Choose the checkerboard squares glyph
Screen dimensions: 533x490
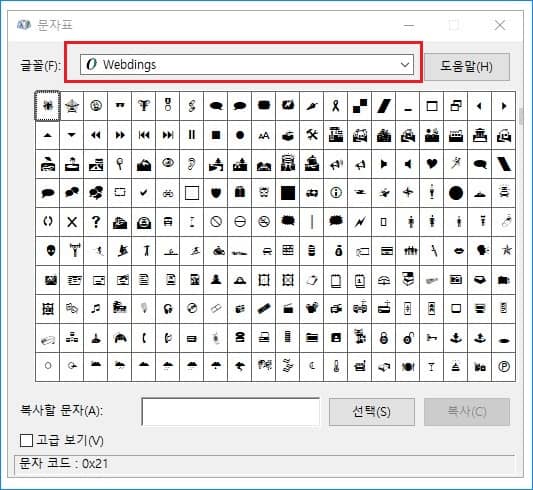(360, 106)
